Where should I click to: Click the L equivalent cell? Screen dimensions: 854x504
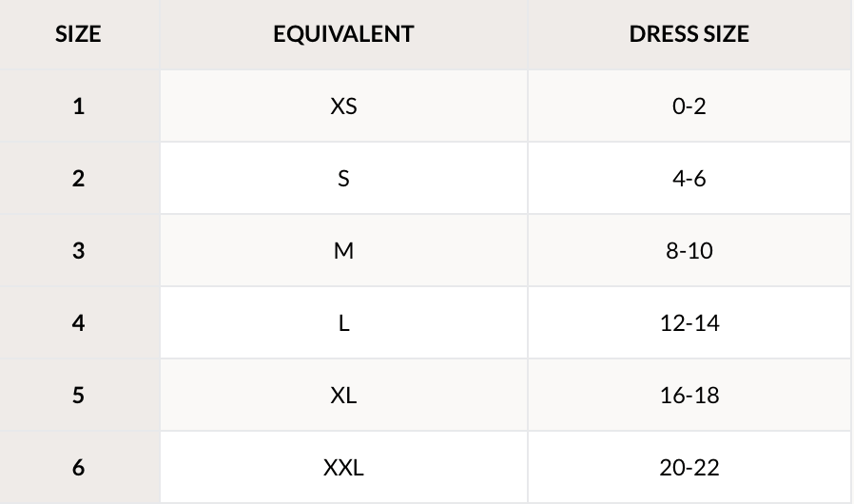point(343,323)
